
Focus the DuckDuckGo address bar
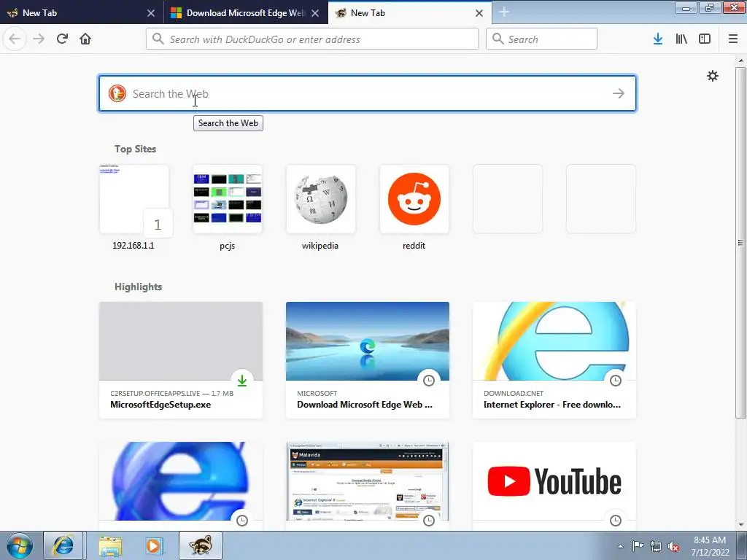[312, 39]
